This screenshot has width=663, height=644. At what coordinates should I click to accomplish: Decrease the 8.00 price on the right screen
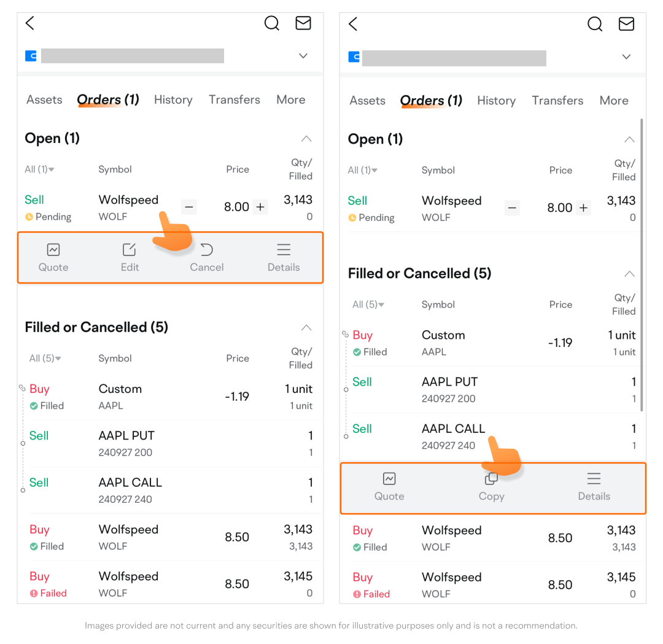(x=513, y=208)
